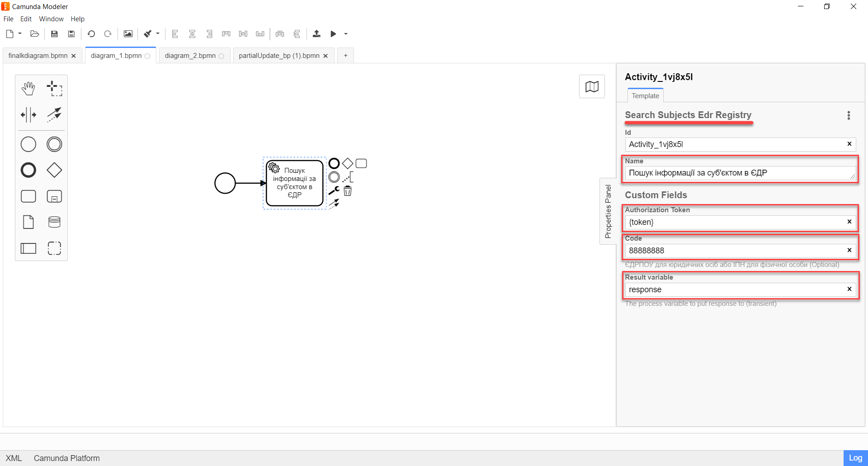Clear the Id field
868x466 pixels.
(x=849, y=144)
